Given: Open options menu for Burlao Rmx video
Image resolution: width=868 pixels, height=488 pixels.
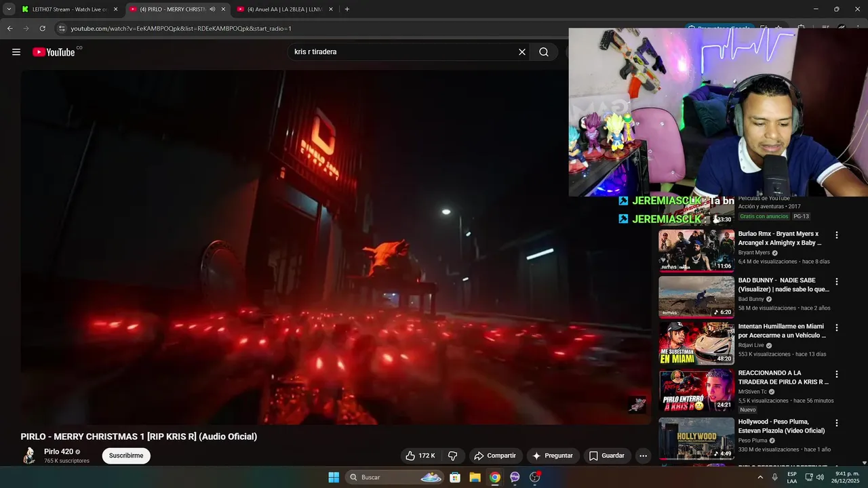Looking at the screenshot, I should (x=836, y=235).
